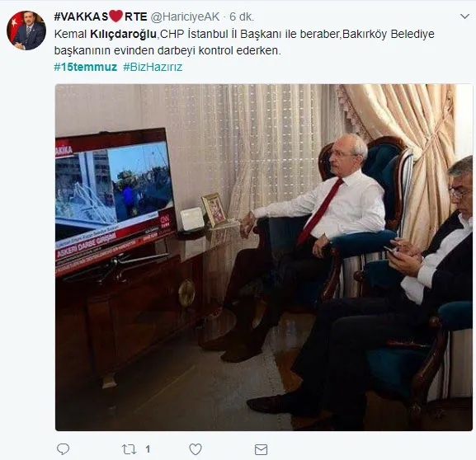Click the red heart emoji in the display name
476x460 pixels.
[x=115, y=16]
